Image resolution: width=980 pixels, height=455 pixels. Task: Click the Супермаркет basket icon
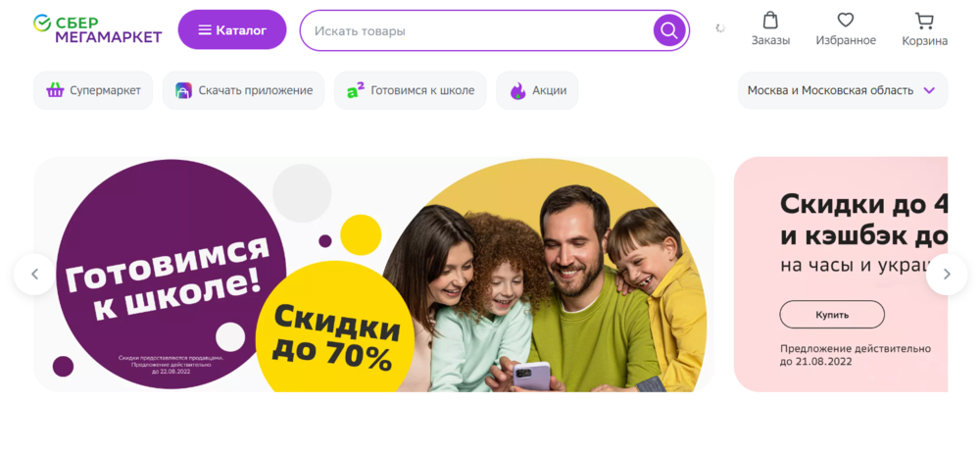(55, 90)
